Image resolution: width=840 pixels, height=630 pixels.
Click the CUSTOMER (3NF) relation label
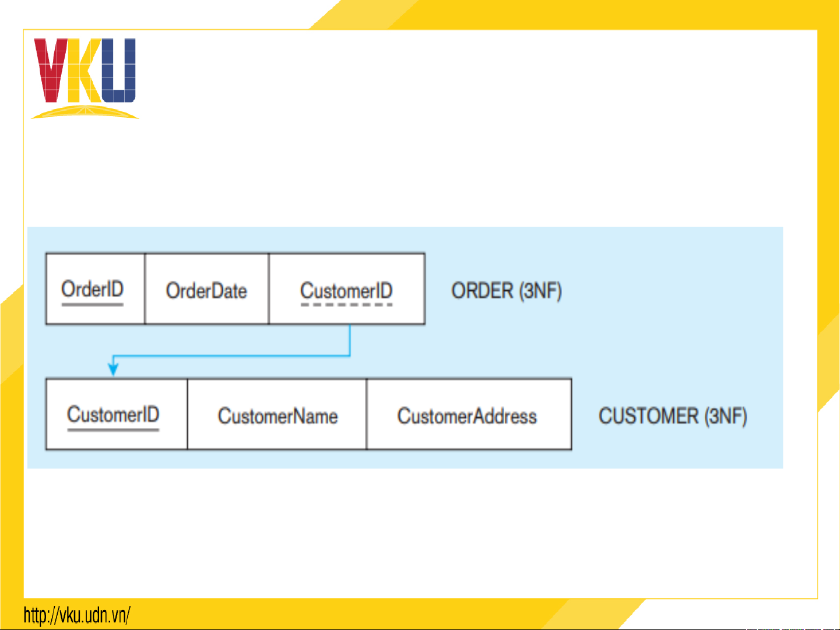tap(672, 416)
